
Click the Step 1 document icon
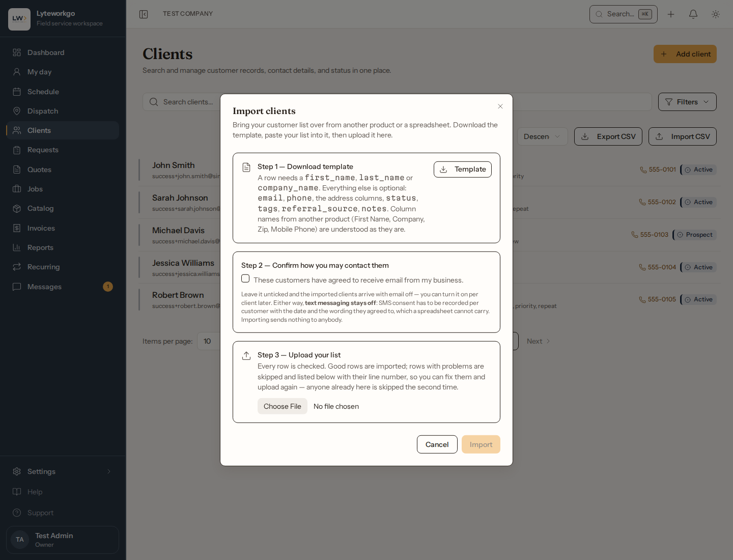246,167
